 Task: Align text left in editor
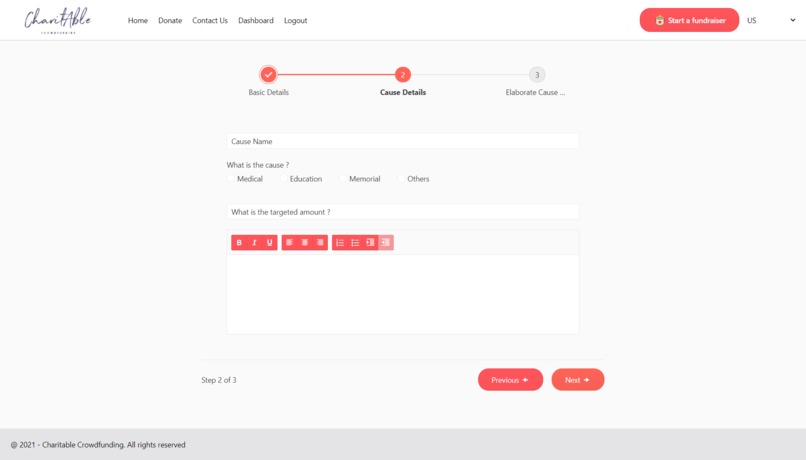[289, 243]
